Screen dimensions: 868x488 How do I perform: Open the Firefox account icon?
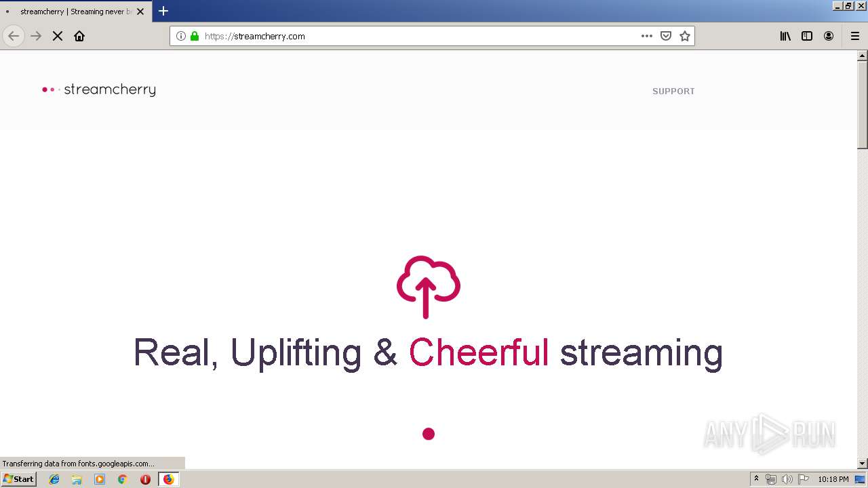(x=829, y=36)
